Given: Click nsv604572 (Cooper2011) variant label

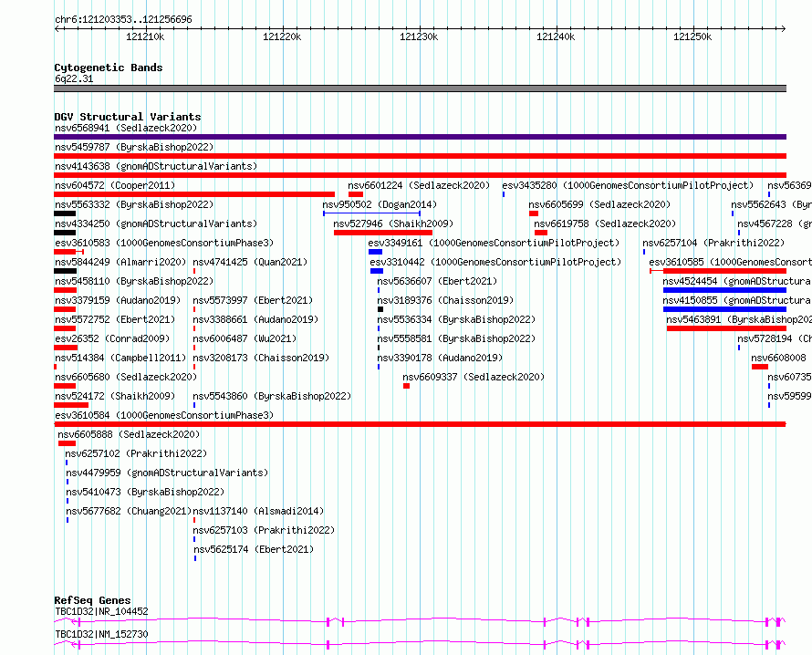Looking at the screenshot, I should pos(115,185).
